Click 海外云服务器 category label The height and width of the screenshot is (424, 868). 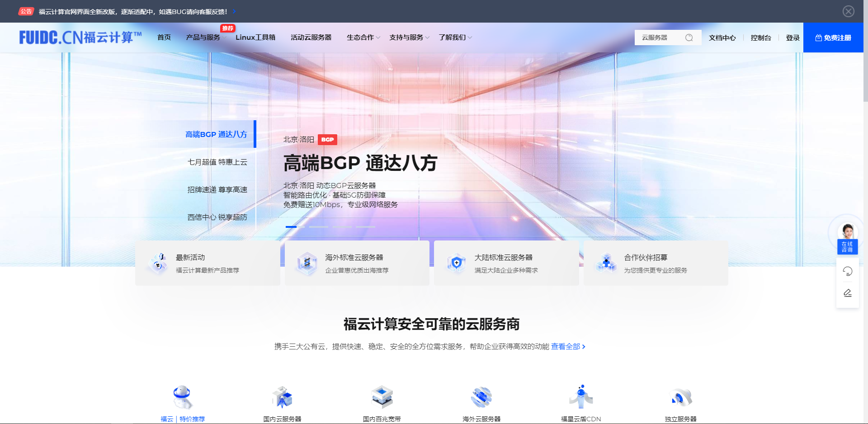pyautogui.click(x=481, y=419)
